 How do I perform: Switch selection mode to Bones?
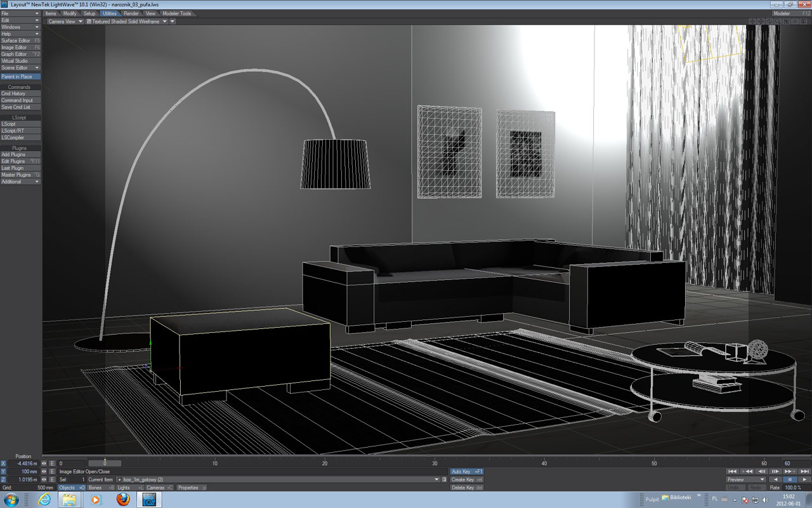coord(100,488)
